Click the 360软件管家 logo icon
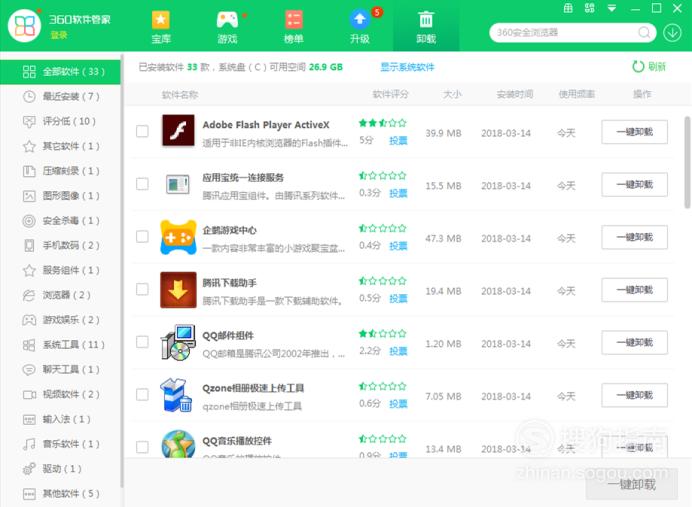This screenshot has height=507, width=692. point(24,26)
